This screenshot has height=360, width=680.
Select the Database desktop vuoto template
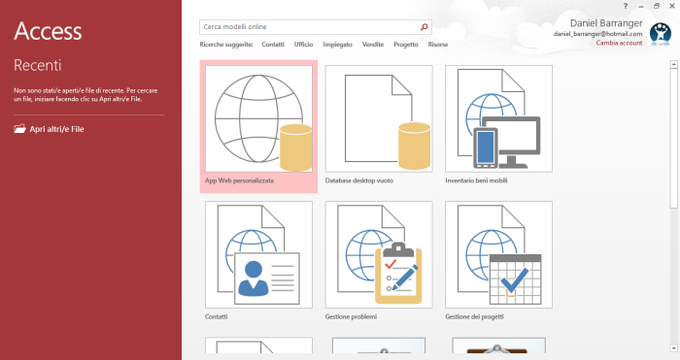click(x=379, y=119)
